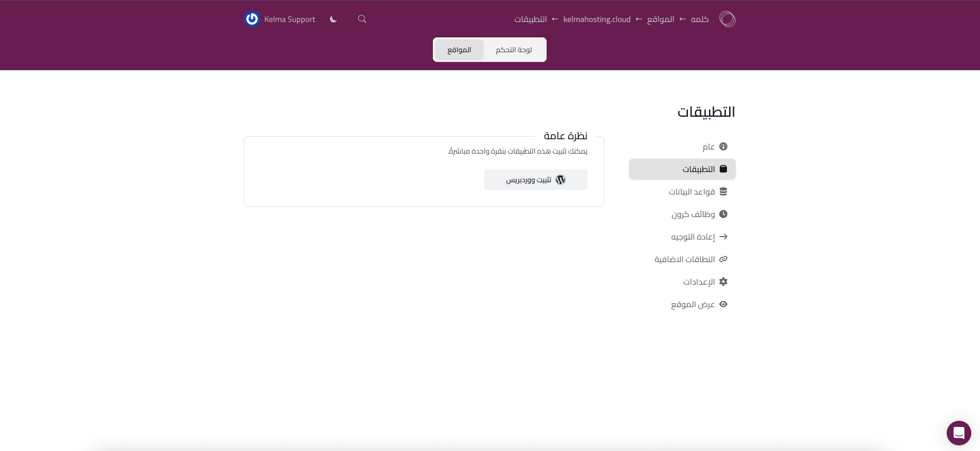The width and height of the screenshot is (980, 451).
Task: Select التطبيقات in the sidebar menu
Action: (698, 169)
